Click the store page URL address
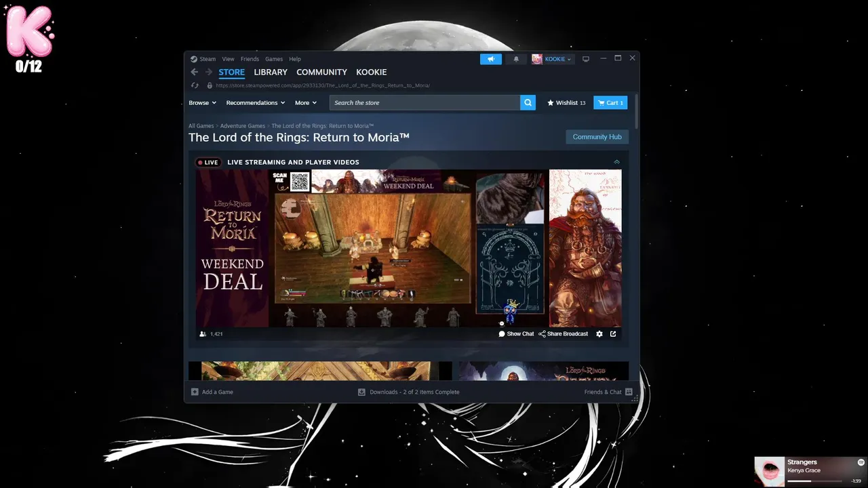 [323, 85]
